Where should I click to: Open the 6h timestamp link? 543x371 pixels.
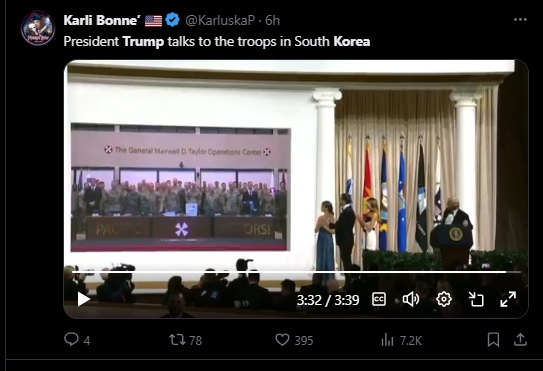click(273, 20)
